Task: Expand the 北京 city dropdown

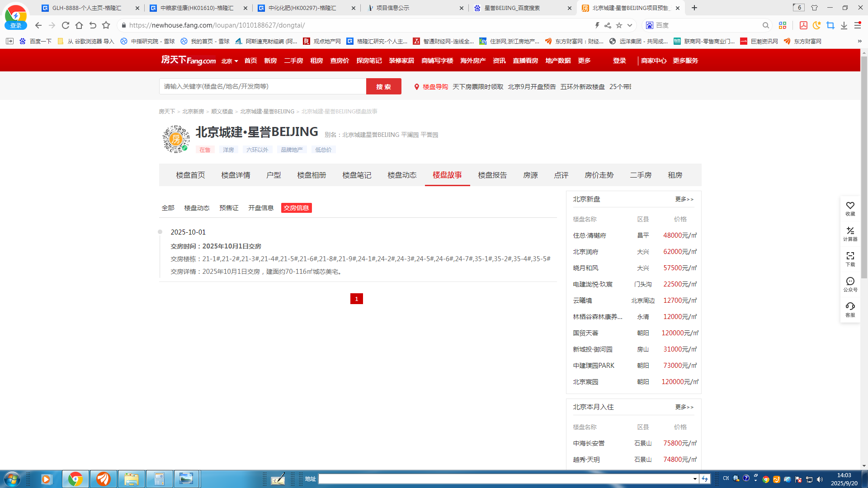Action: (x=230, y=61)
